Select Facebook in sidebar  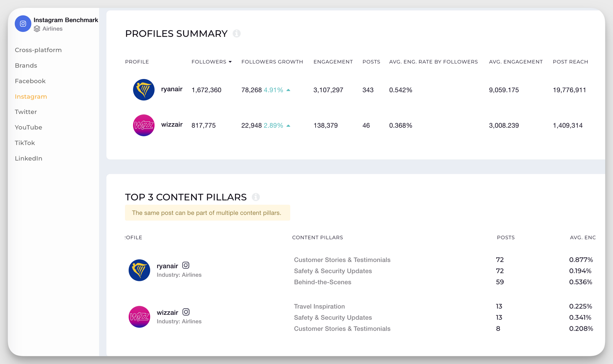[x=30, y=81]
